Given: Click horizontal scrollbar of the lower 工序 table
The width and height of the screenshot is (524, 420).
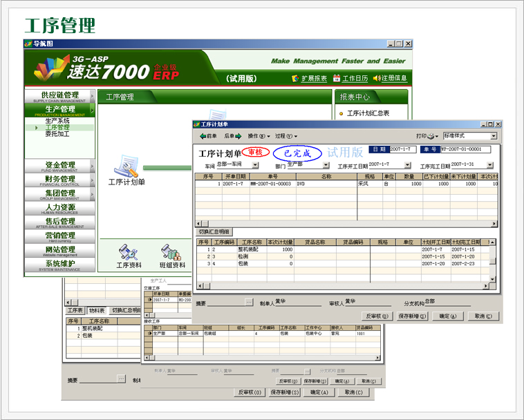Looking at the screenshot, I should tap(343, 286).
